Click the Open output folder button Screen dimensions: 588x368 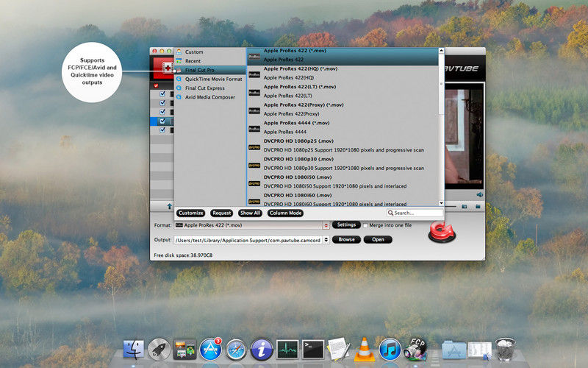coord(378,239)
